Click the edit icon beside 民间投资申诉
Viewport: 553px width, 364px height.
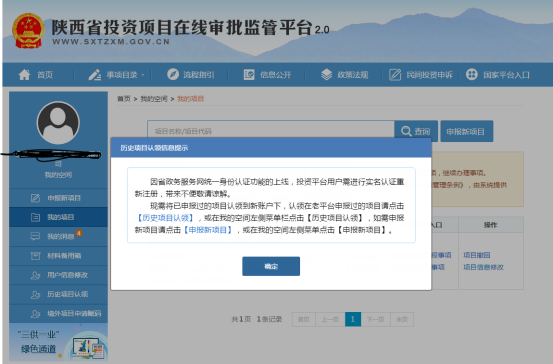[395, 75]
